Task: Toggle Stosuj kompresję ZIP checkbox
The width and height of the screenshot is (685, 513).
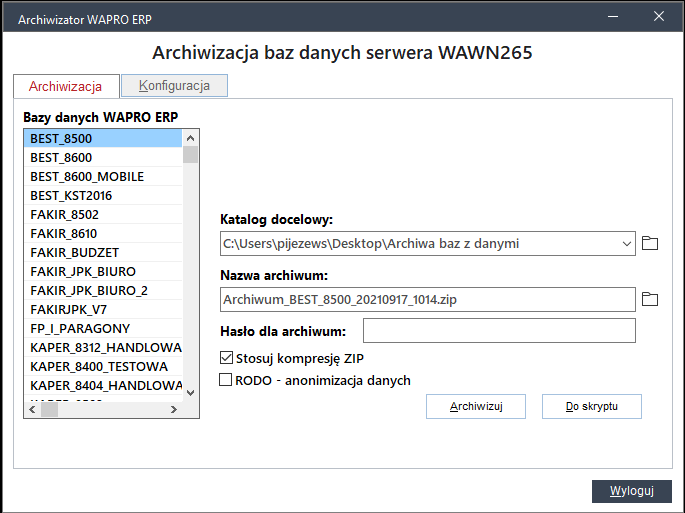Action: 226,358
